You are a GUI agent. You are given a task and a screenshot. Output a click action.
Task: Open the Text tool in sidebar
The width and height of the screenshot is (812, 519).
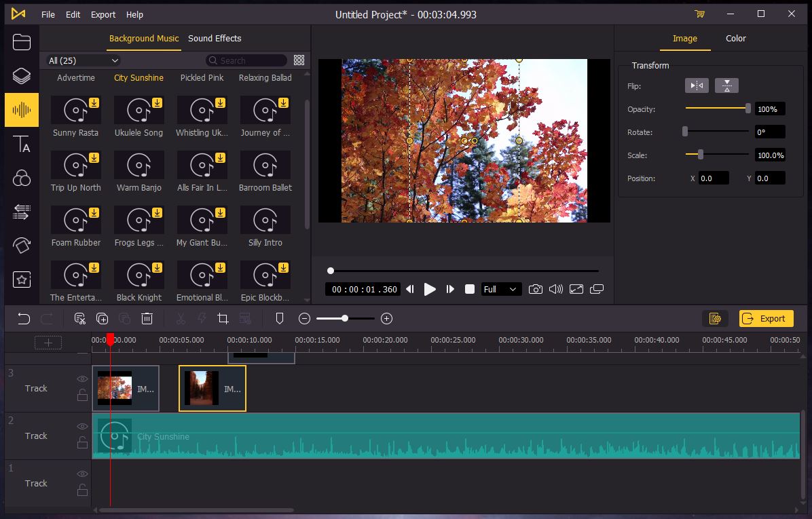(22, 144)
